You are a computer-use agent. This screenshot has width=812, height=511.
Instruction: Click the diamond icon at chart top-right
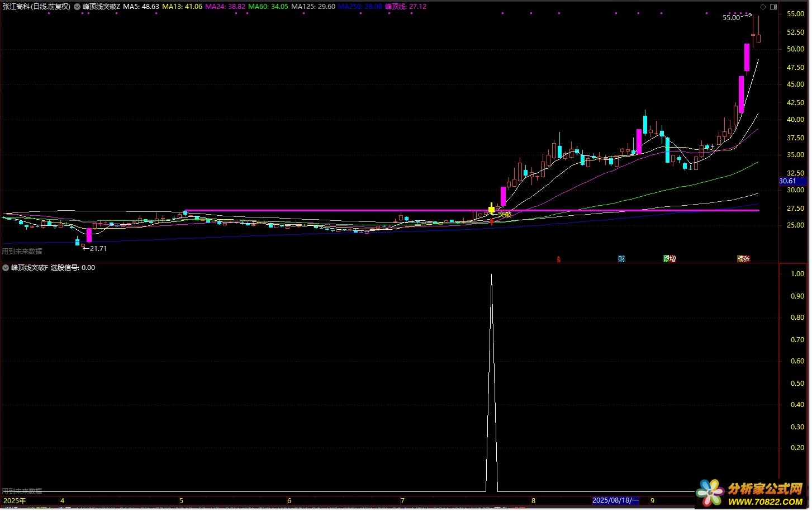tap(763, 7)
